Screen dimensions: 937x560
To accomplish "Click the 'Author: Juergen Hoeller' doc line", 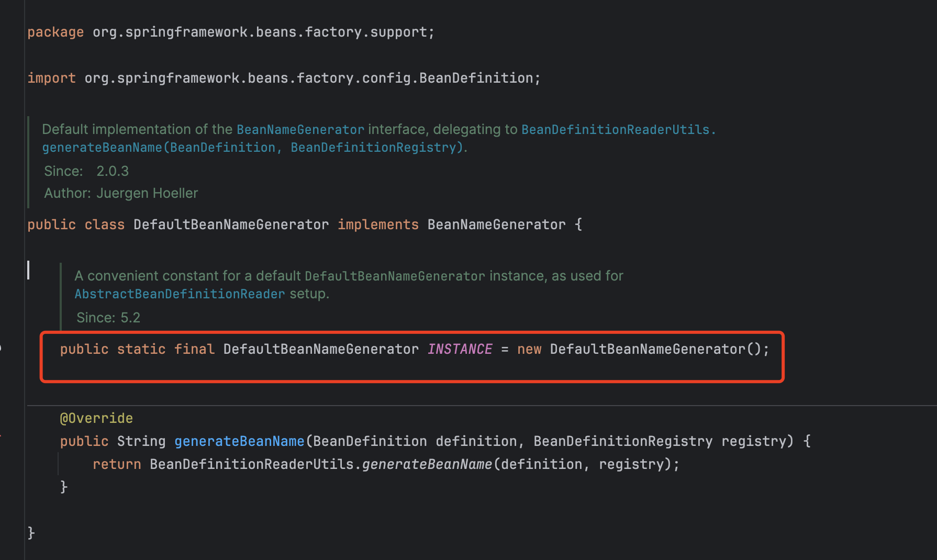I will [121, 193].
